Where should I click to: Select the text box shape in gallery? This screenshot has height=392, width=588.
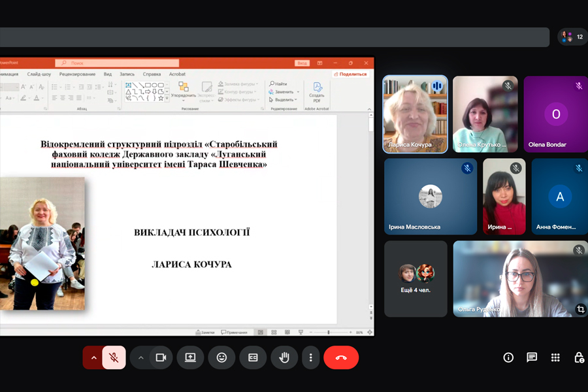click(128, 85)
